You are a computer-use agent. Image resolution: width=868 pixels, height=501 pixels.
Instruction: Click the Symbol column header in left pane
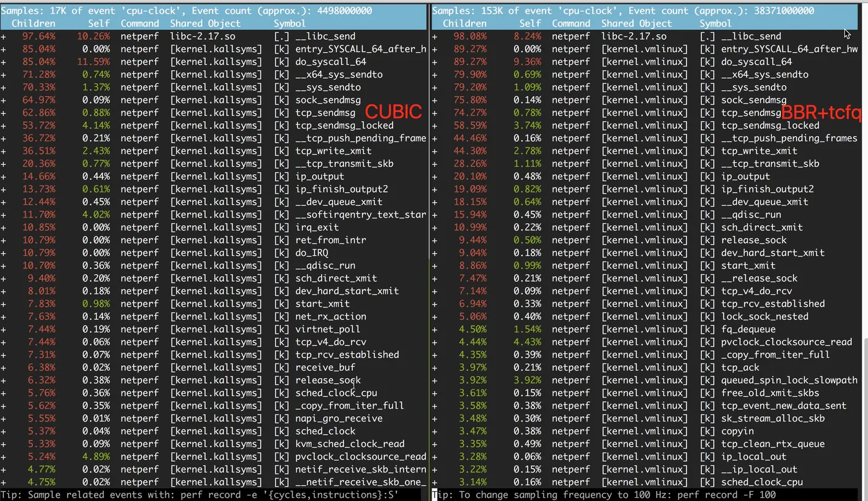pos(290,24)
